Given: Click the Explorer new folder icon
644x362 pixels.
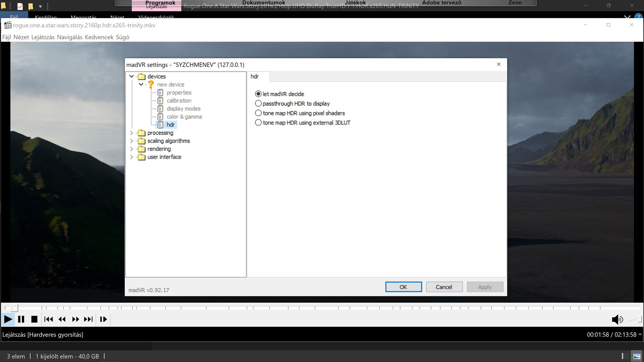Looking at the screenshot, I should [x=31, y=6].
